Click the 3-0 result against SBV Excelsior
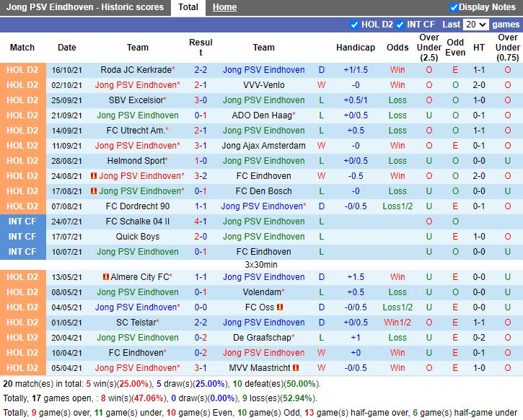523x420 pixels. click(201, 100)
